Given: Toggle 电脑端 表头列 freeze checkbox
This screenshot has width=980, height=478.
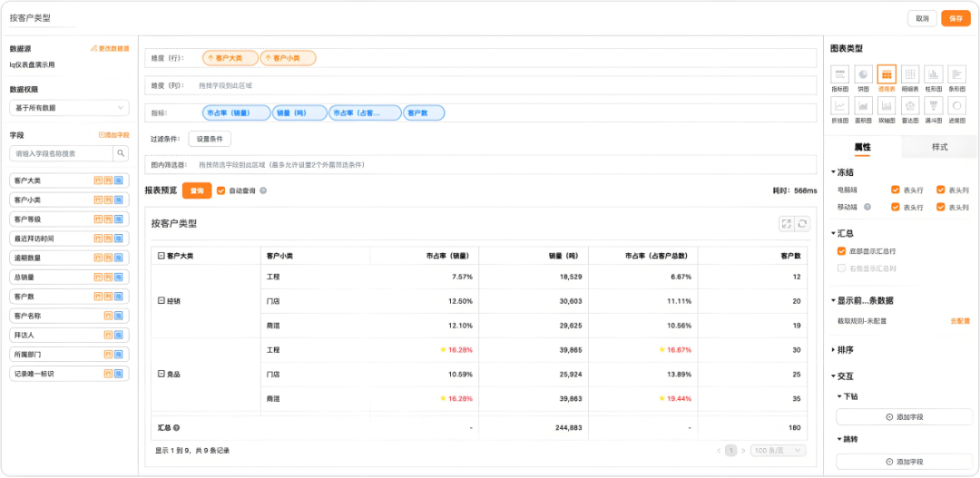Looking at the screenshot, I should pyautogui.click(x=941, y=190).
